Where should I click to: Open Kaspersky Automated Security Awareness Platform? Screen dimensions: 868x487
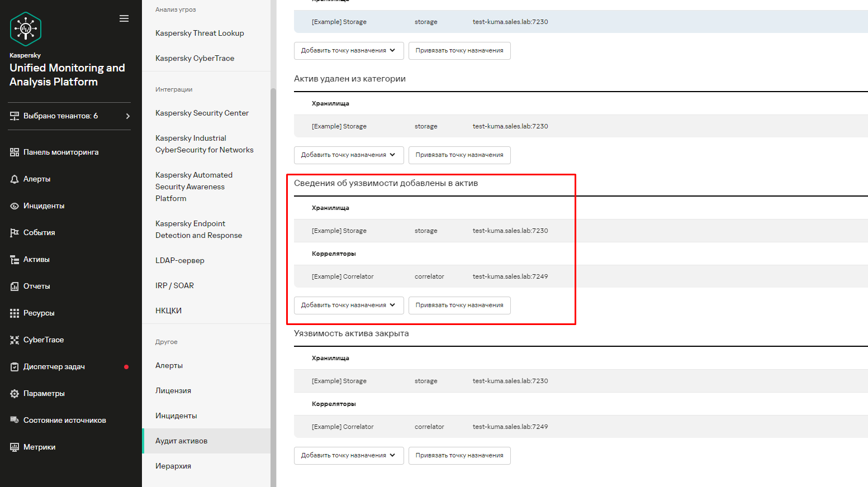[194, 187]
